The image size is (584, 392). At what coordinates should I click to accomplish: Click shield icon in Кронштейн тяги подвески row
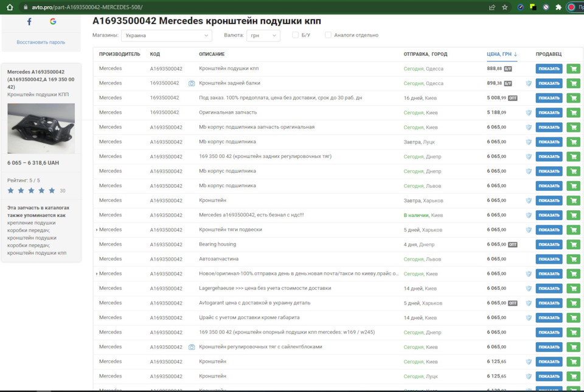(529, 230)
